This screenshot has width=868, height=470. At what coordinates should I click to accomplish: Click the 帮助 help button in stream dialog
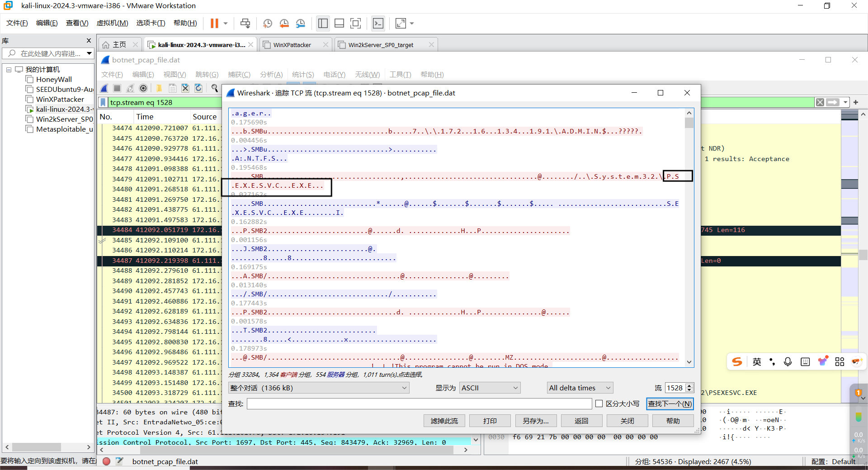point(673,421)
